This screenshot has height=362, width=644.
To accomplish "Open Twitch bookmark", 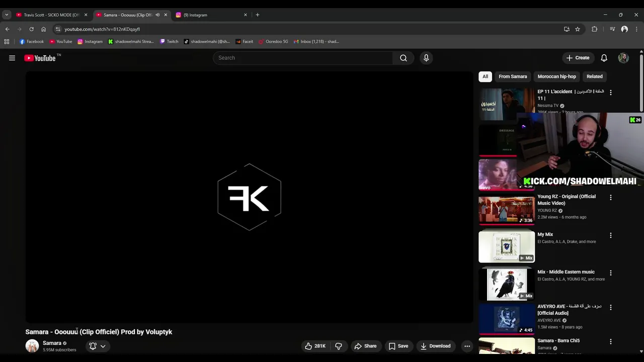I will [169, 42].
